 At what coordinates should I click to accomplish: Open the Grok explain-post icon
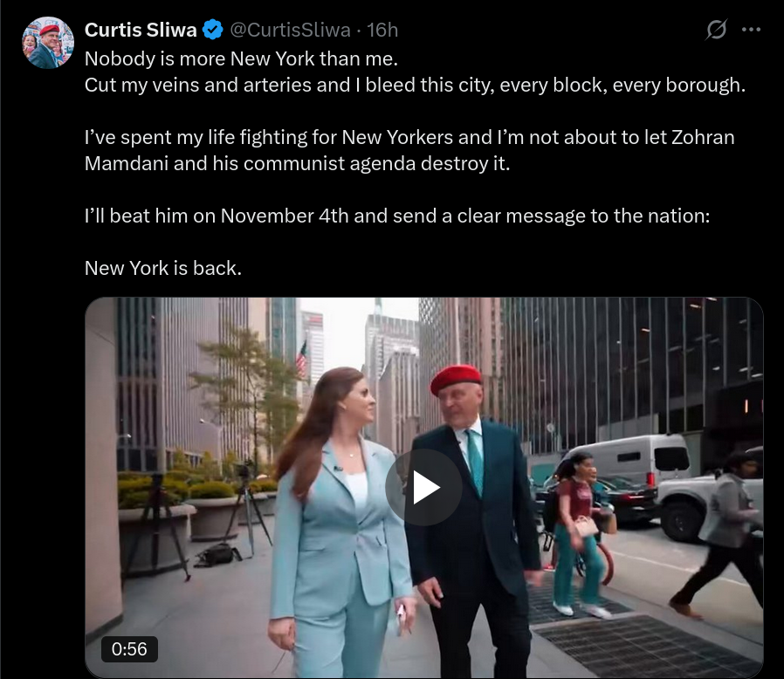716,30
